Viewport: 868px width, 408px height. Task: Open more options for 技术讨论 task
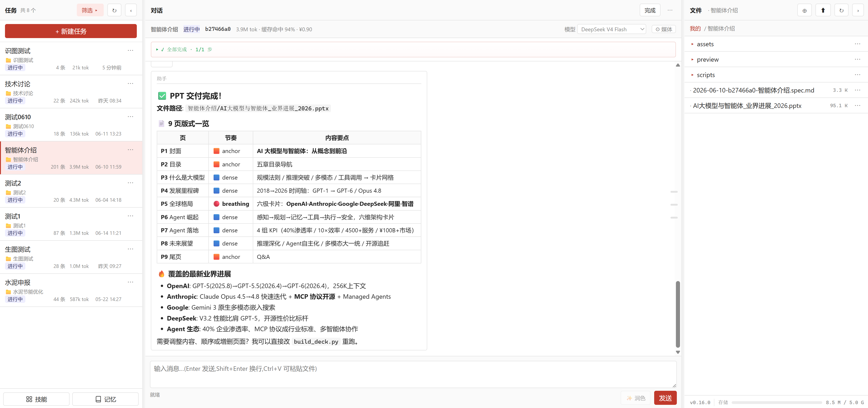pyautogui.click(x=130, y=84)
